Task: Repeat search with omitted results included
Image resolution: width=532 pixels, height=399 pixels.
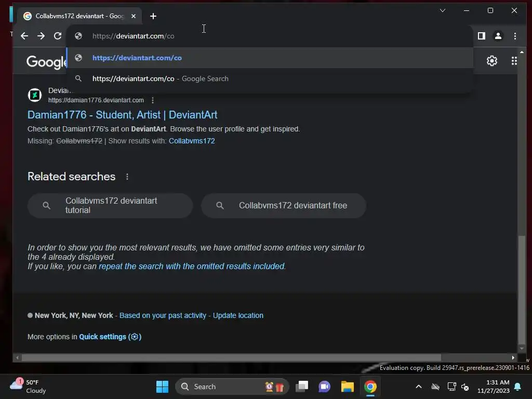Action: [x=192, y=267]
